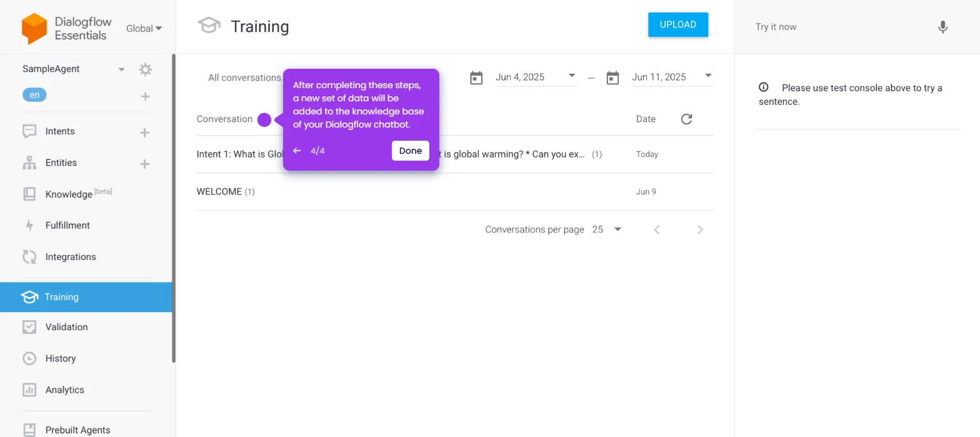The width and height of the screenshot is (980, 437).
Task: Click the Intents speech bubble icon
Action: (x=29, y=132)
